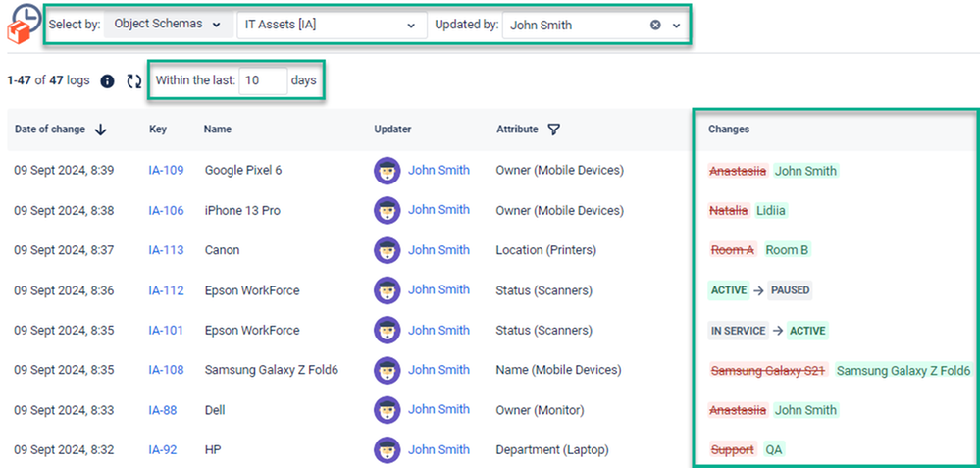Click John Smith avatar in IA-113 row

point(387,250)
